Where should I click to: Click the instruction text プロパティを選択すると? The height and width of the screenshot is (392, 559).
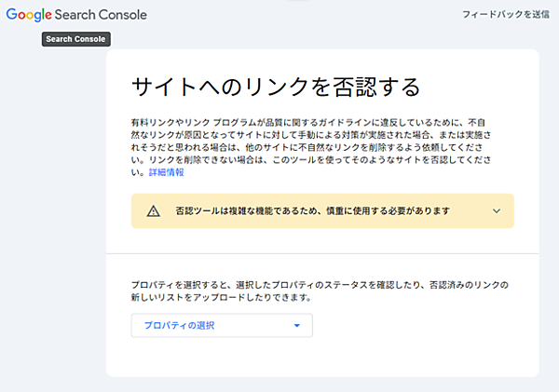point(317,283)
